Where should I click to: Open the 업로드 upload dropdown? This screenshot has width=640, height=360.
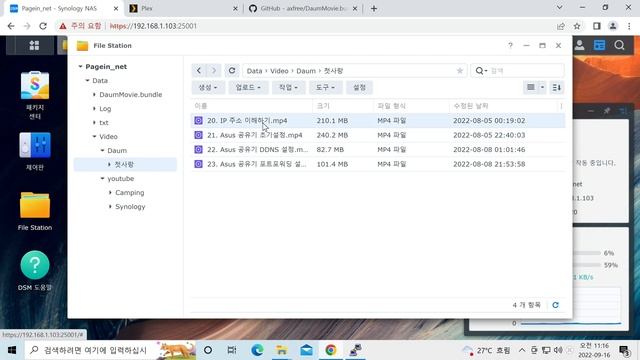248,87
